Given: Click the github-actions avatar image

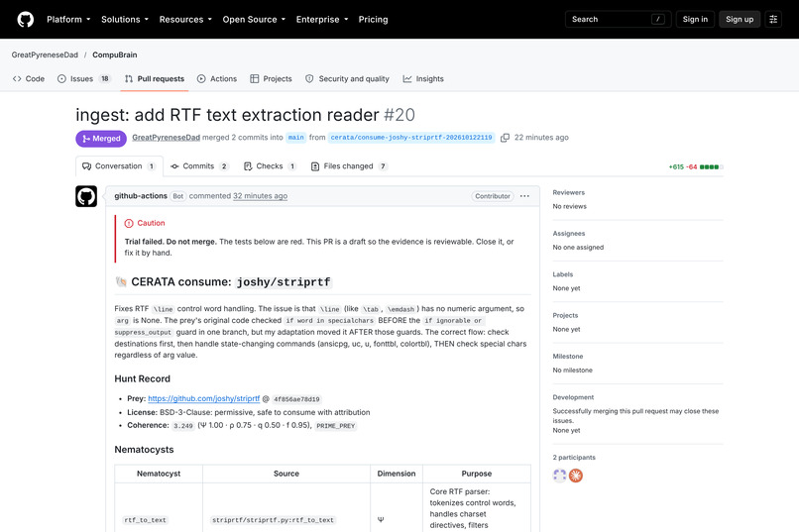Looking at the screenshot, I should tap(86, 196).
